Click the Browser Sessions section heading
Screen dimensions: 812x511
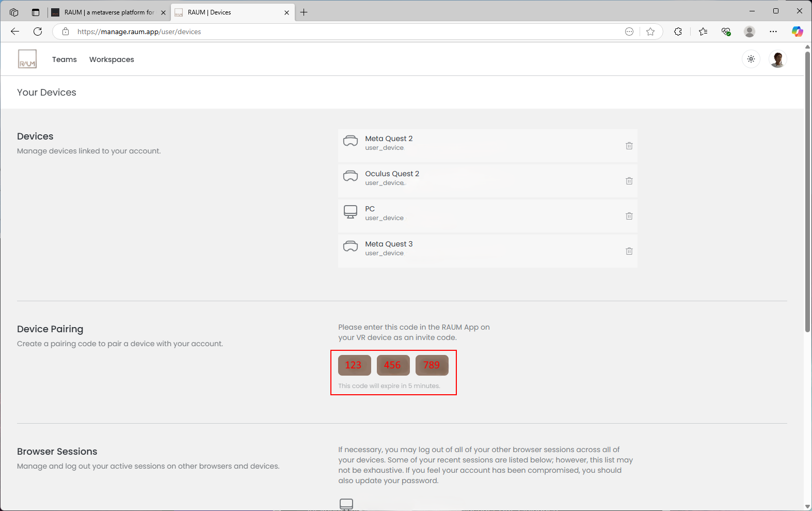coord(57,452)
